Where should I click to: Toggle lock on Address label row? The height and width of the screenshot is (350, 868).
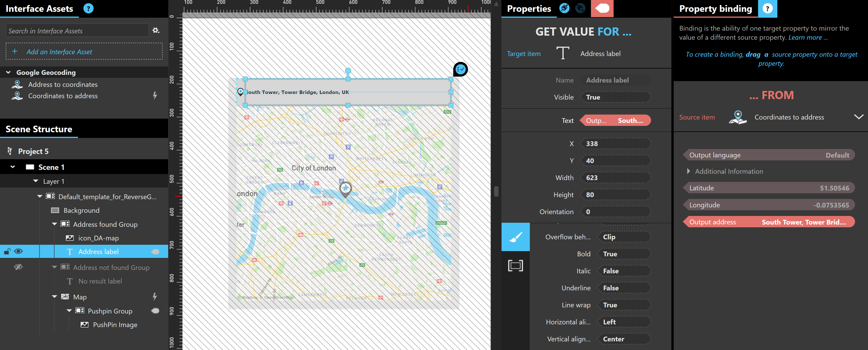[x=7, y=252]
